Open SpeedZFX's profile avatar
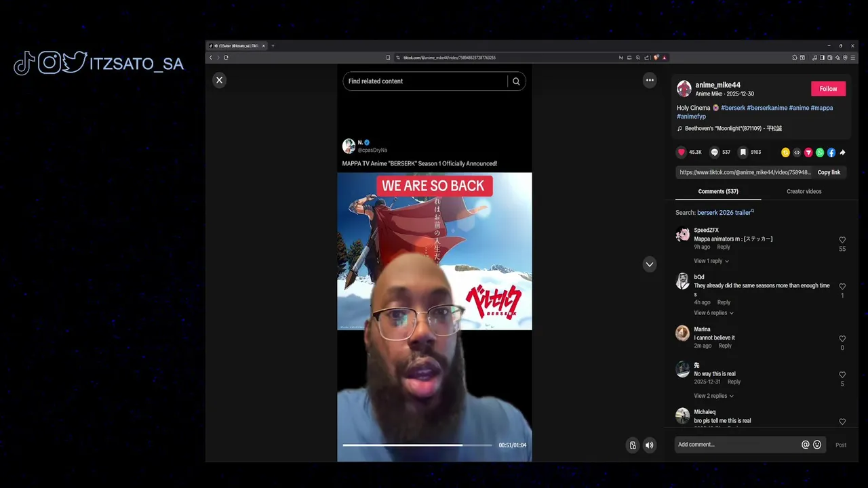This screenshot has height=488, width=868. [683, 235]
